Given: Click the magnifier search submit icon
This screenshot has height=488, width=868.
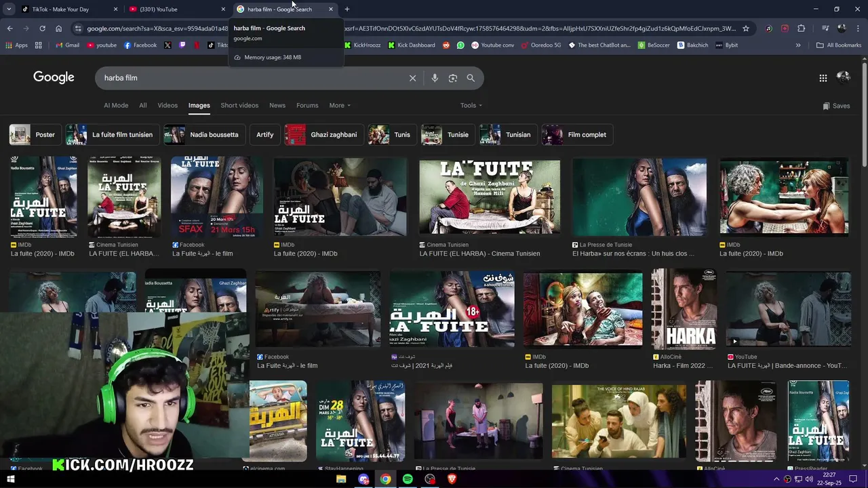Looking at the screenshot, I should 471,78.
